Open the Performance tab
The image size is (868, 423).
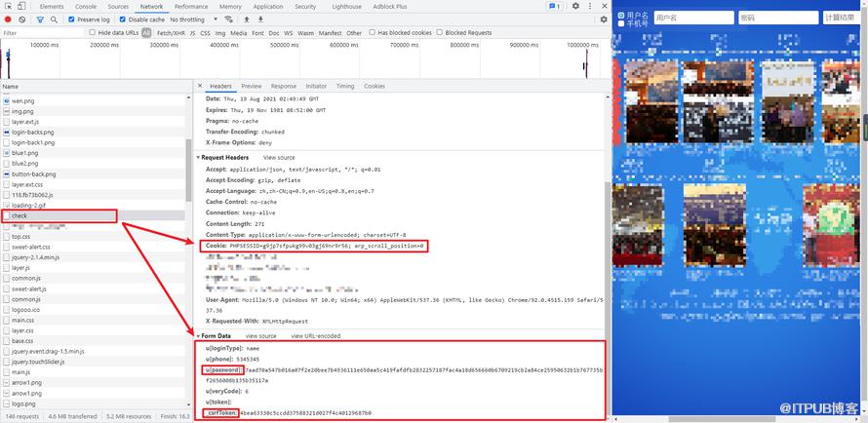tap(191, 7)
